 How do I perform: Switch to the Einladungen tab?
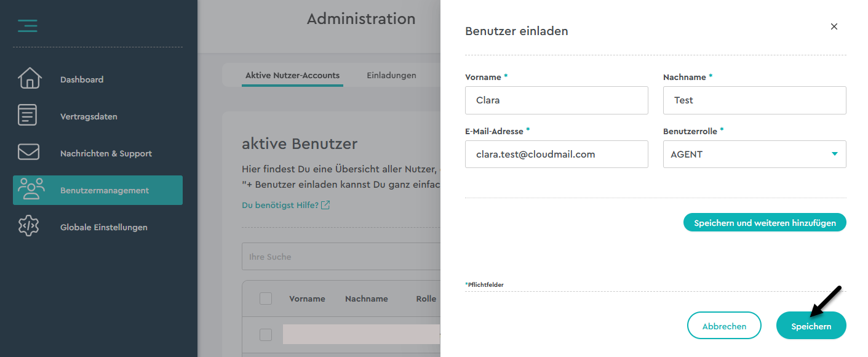click(391, 76)
